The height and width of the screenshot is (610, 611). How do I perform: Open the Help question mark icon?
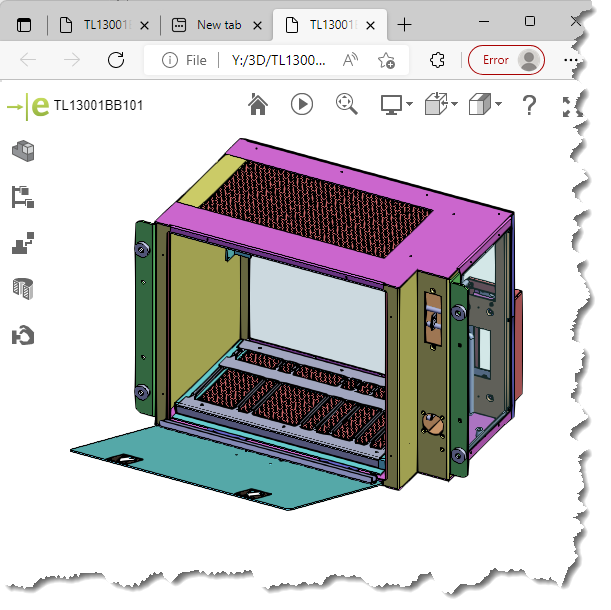click(530, 104)
